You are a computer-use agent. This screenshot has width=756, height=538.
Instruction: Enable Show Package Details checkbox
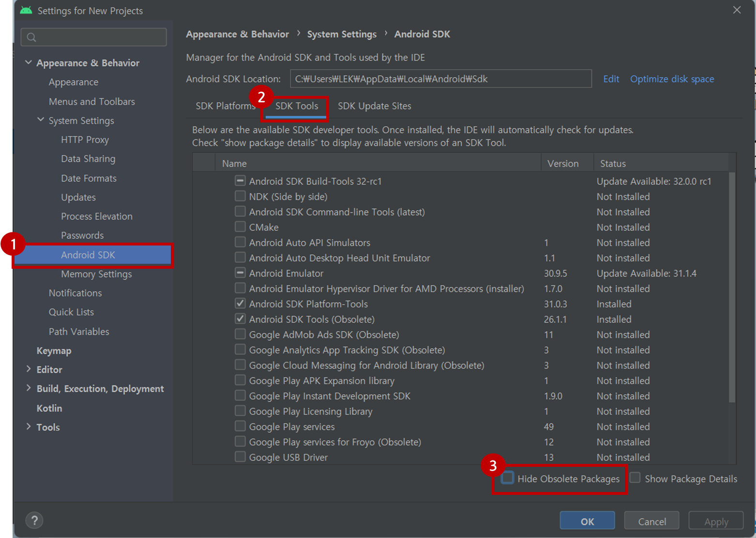coord(635,478)
